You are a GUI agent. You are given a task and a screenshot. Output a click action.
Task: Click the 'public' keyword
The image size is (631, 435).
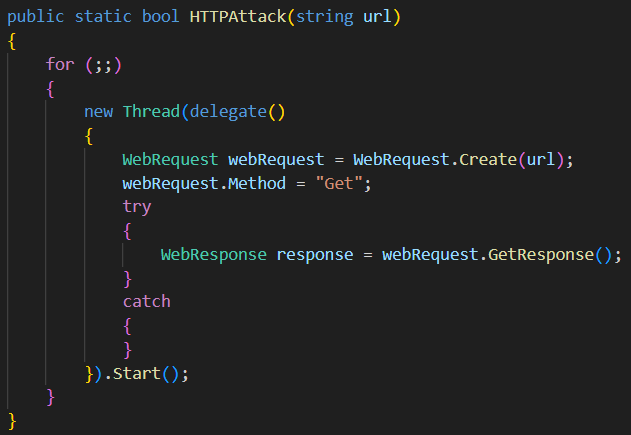[35, 17]
